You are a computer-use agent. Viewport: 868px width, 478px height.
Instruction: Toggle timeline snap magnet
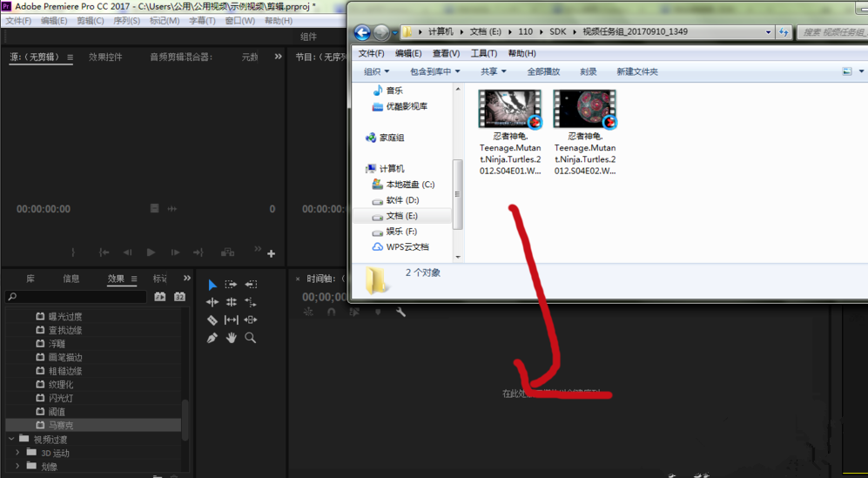[x=331, y=313]
